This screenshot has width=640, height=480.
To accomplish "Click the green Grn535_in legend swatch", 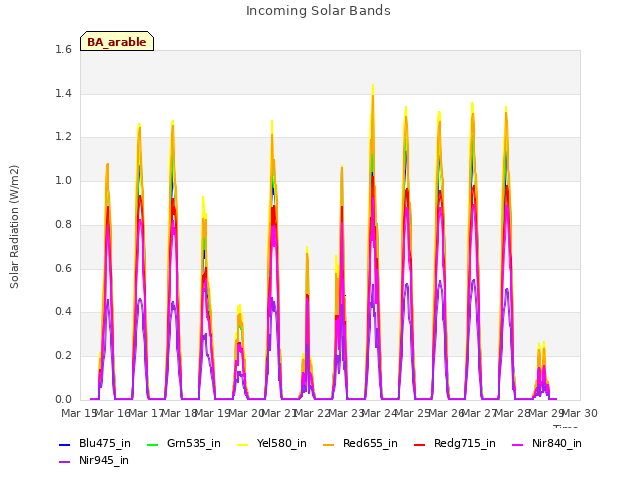I will (x=152, y=445).
